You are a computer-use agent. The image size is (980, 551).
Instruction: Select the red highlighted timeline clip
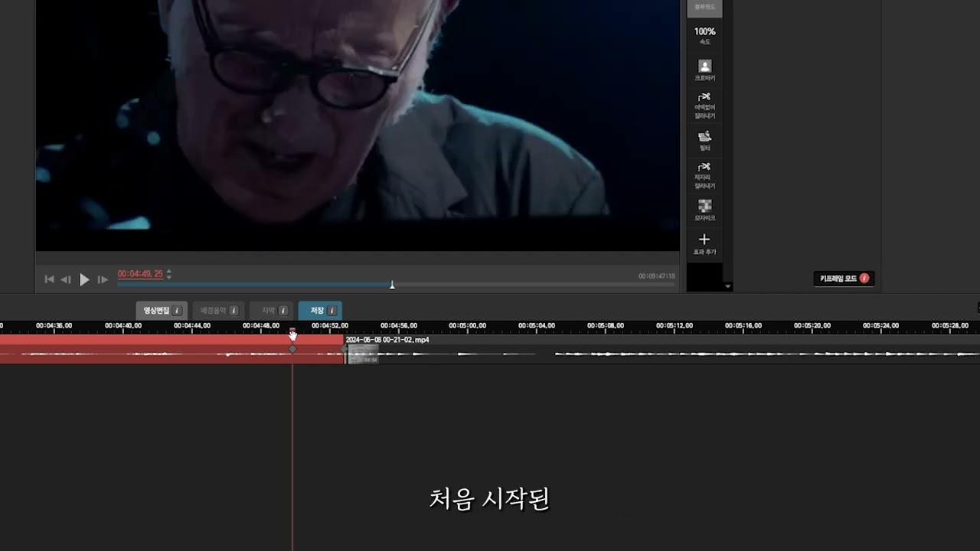tap(171, 349)
